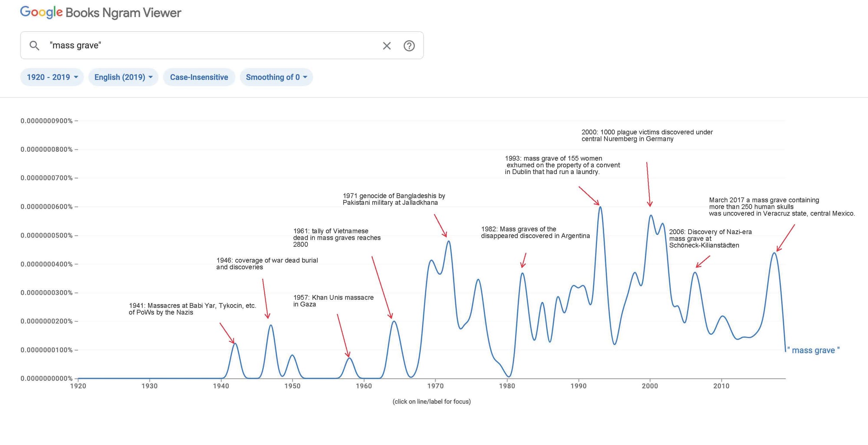This screenshot has width=868, height=445.
Task: Open the Google Books Ngram Viewer logo
Action: point(101,13)
